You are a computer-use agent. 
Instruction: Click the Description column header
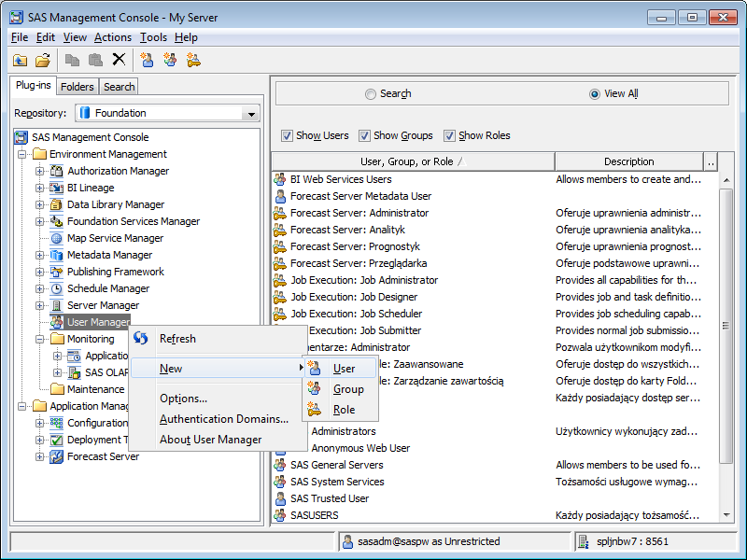coord(628,161)
